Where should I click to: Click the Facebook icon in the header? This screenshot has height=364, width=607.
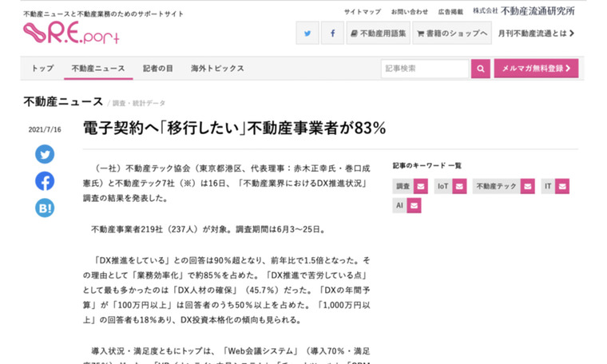click(332, 34)
